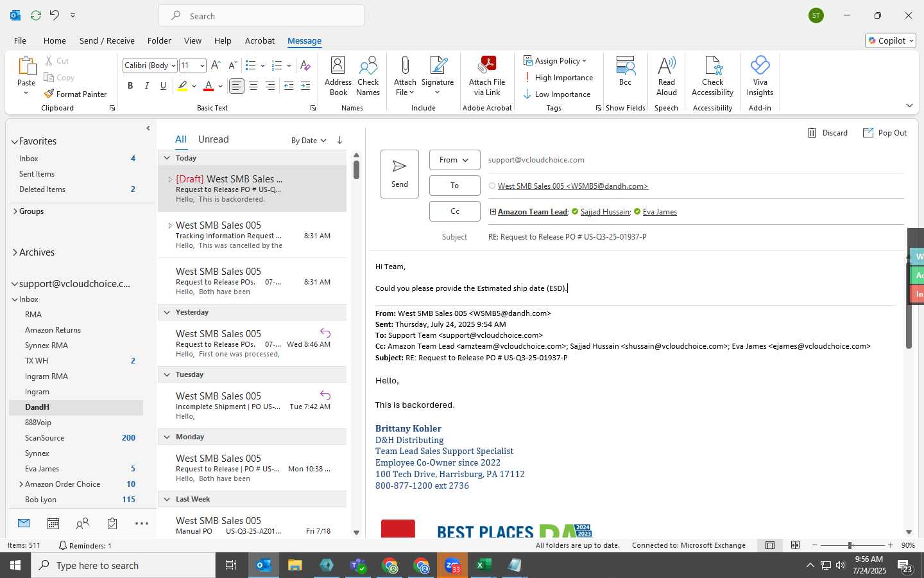Collapse the Favorites section

coord(14,142)
